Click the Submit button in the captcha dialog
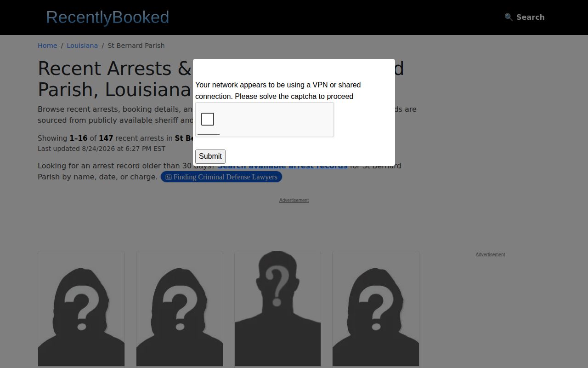 point(210,156)
